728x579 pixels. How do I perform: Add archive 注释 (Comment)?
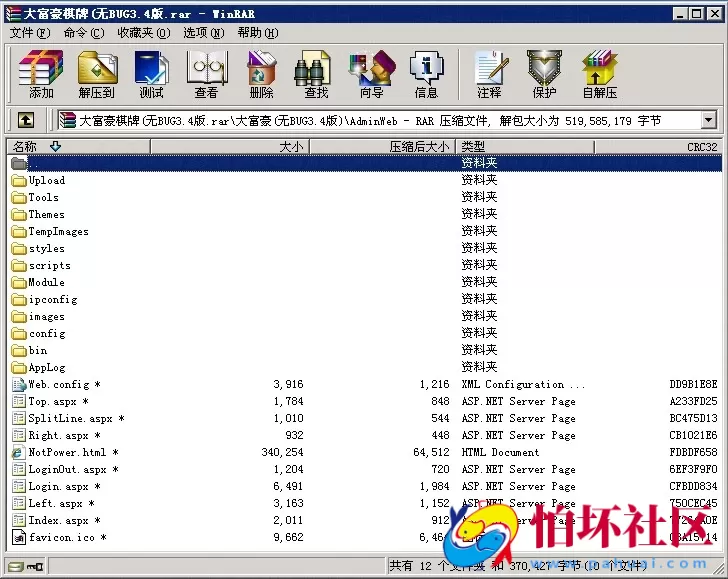coord(489,74)
